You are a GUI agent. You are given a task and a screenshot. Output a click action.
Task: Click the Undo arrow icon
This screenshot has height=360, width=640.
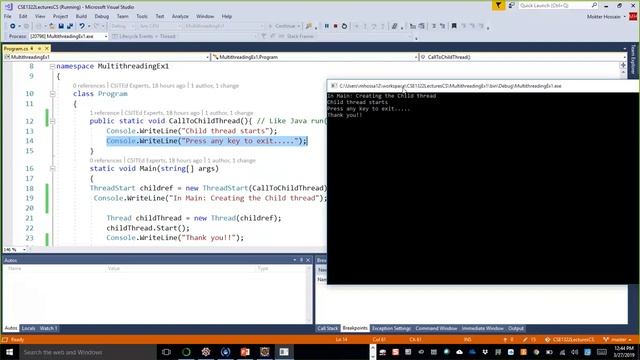coord(82,26)
